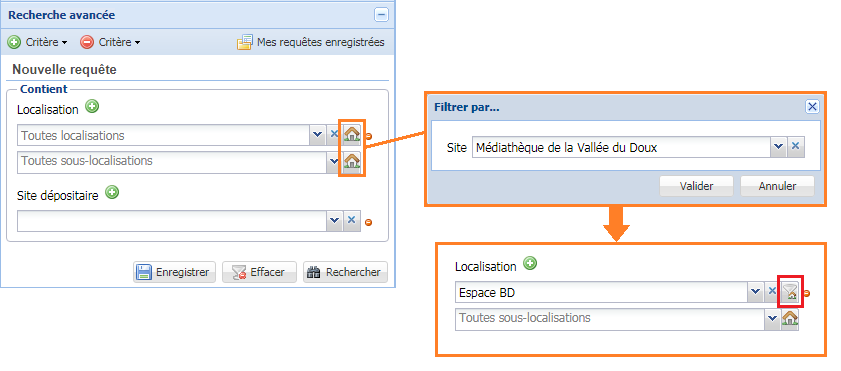Click the Rechercher button
841x371 pixels.
[x=345, y=272]
